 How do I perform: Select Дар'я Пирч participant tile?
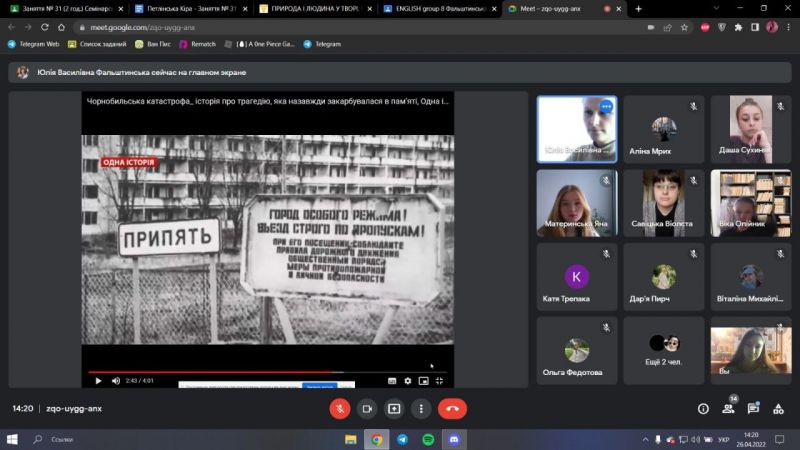coord(664,277)
